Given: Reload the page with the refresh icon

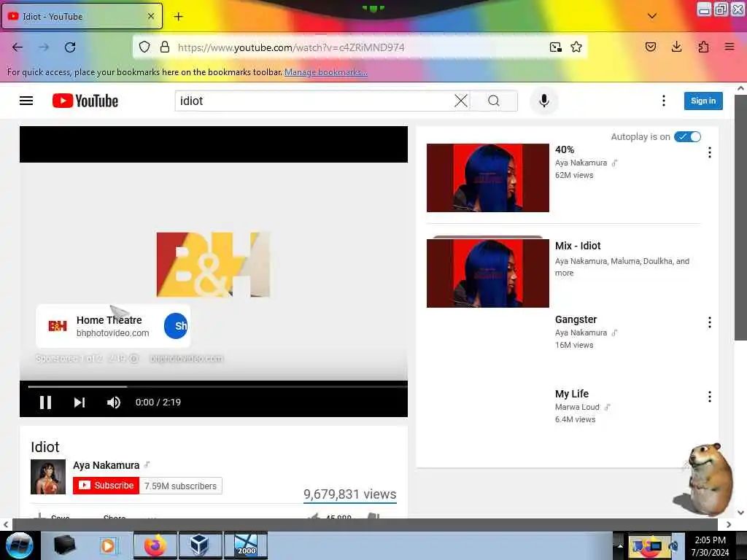Looking at the screenshot, I should pos(70,47).
